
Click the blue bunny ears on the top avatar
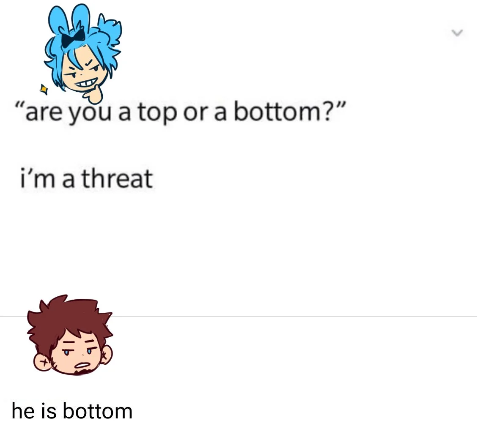click(70, 19)
